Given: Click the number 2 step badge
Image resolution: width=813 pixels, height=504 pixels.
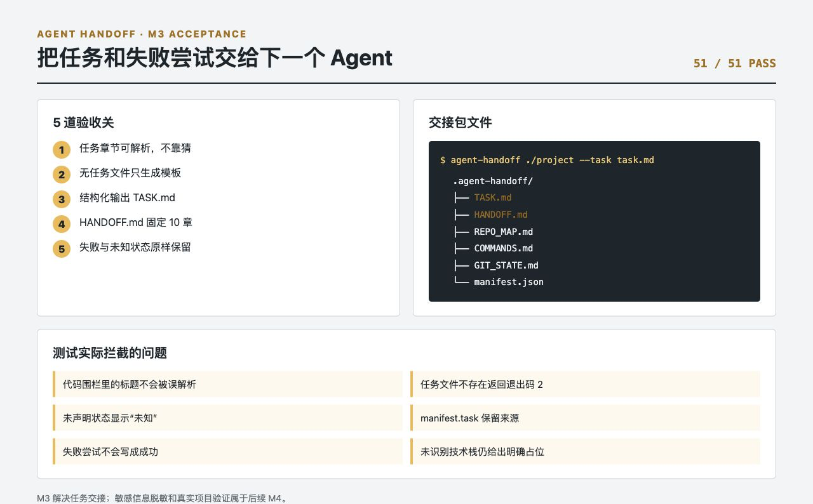Looking at the screenshot, I should pyautogui.click(x=62, y=175).
